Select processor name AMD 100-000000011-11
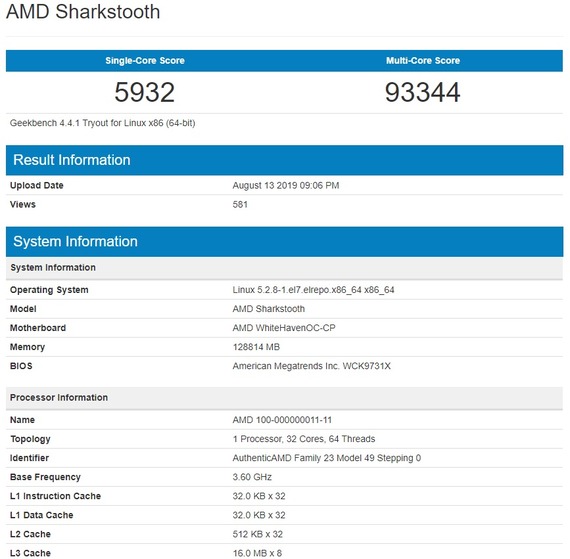570x559 pixels. [x=282, y=420]
